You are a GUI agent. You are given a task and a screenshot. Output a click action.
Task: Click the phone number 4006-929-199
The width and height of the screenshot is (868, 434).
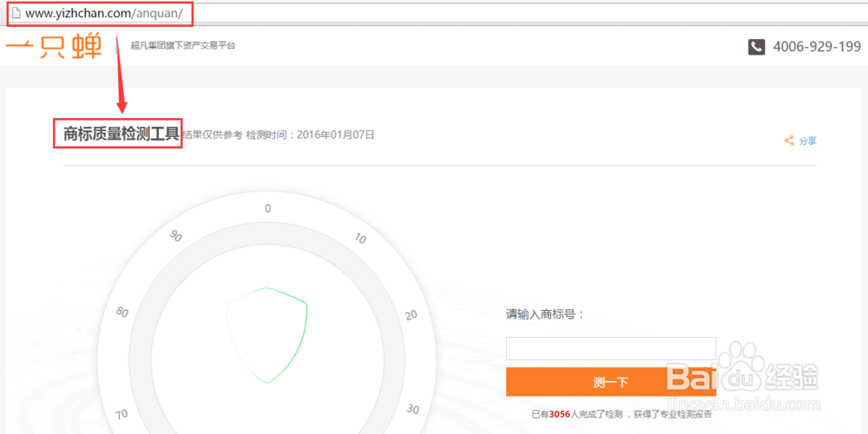[x=817, y=47]
